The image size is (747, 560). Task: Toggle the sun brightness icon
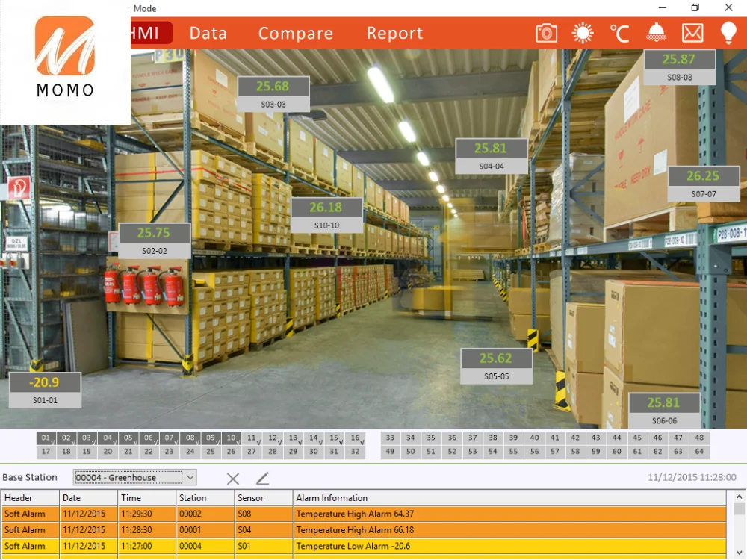pyautogui.click(x=583, y=34)
